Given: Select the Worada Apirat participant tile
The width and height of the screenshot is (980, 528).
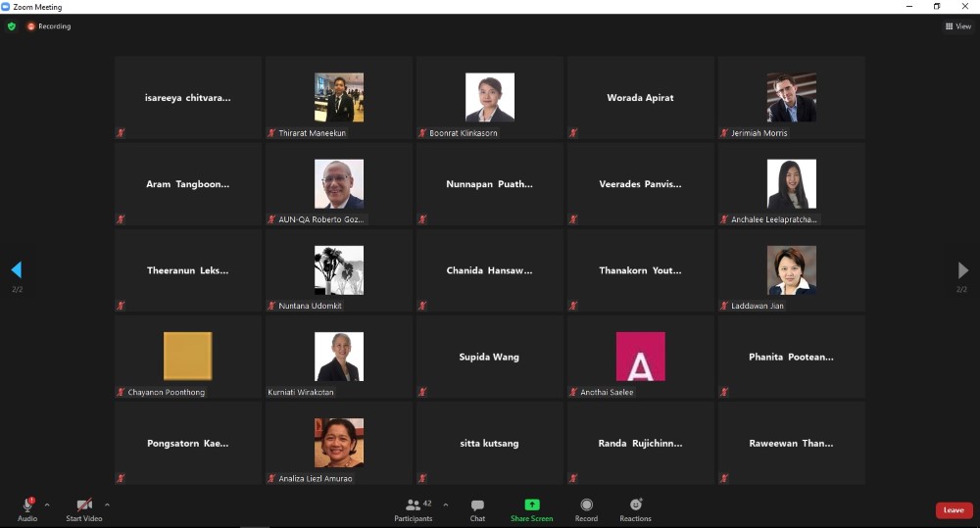Looking at the screenshot, I should click(640, 98).
